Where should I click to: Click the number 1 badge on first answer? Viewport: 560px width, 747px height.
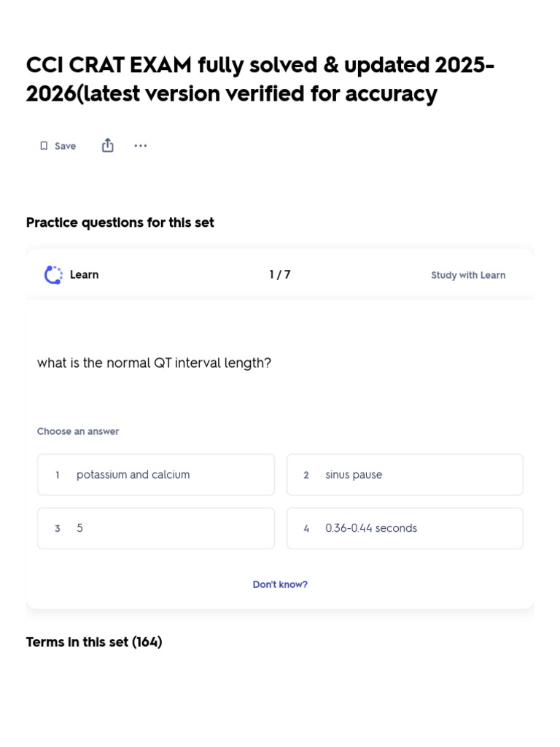(57, 475)
